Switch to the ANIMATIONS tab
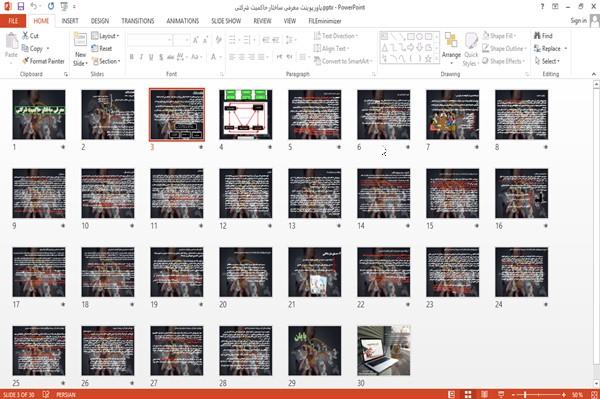 coord(183,21)
